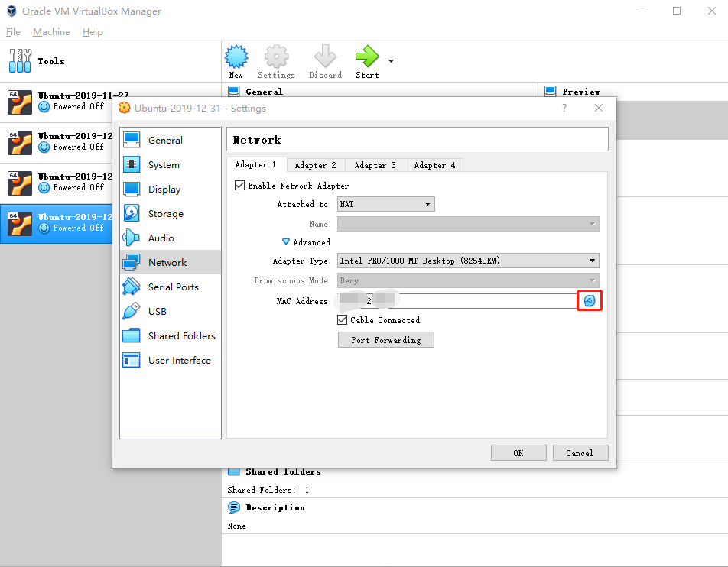
Task: Switch to Adapter 2 tab
Action: [x=316, y=165]
